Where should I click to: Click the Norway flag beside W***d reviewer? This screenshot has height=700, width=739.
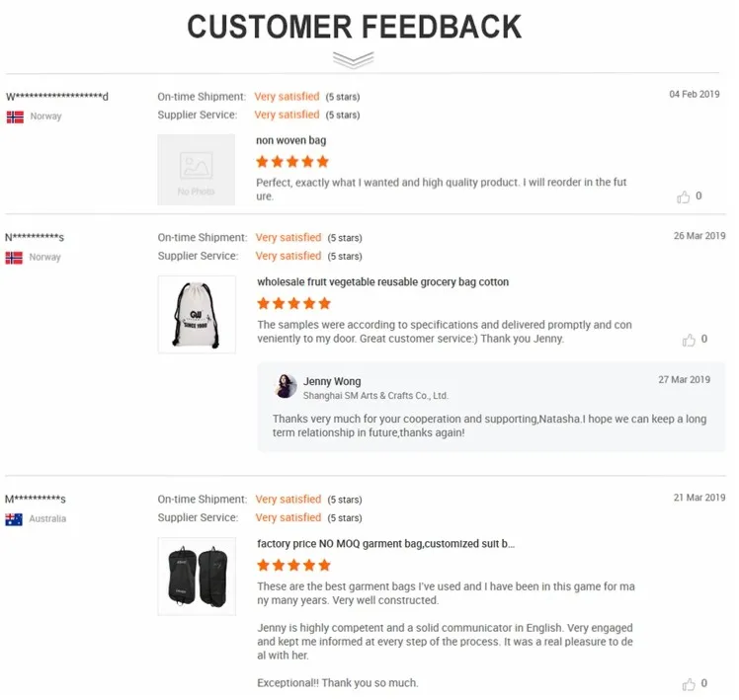(15, 117)
